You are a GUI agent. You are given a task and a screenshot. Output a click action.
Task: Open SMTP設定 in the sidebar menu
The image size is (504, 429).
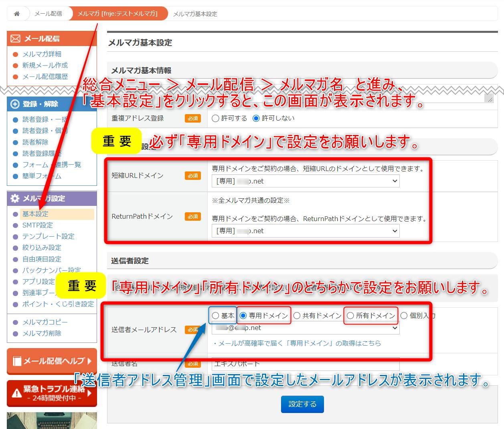point(37,225)
